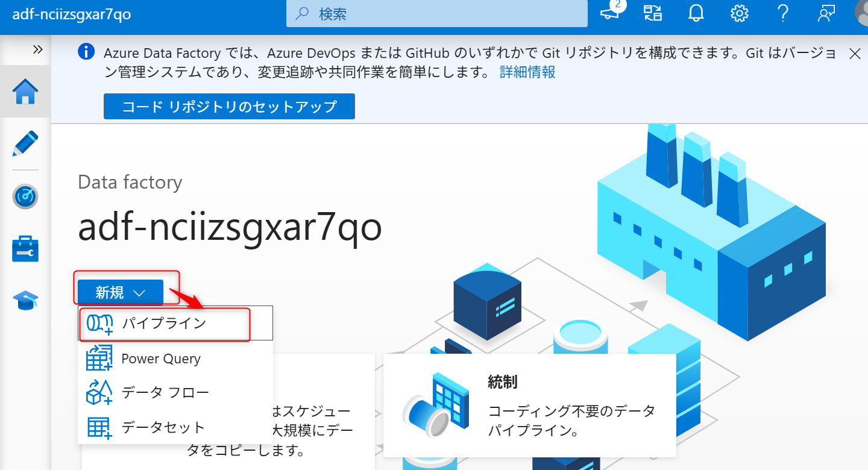Viewport: 868px width, 470px height.
Task: Open the Home page icon in sidebar
Action: click(x=25, y=92)
